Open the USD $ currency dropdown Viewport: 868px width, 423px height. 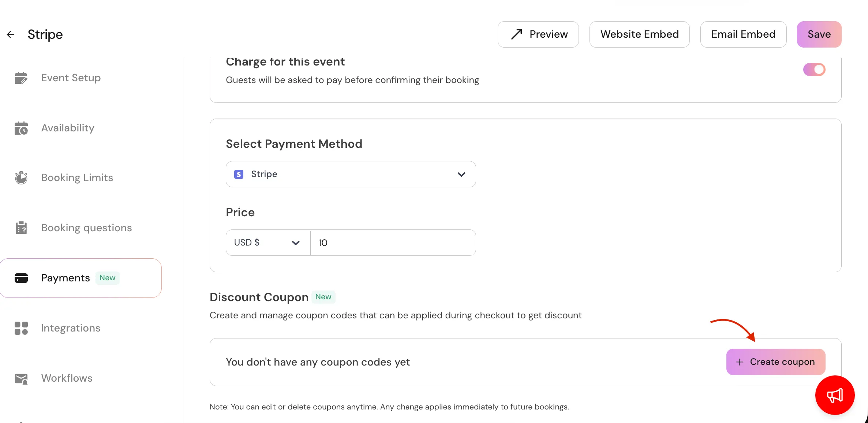pyautogui.click(x=267, y=243)
